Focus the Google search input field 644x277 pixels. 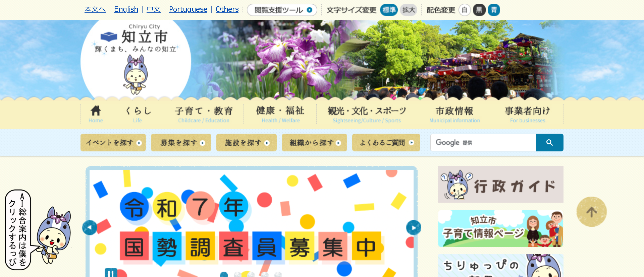pyautogui.click(x=483, y=142)
